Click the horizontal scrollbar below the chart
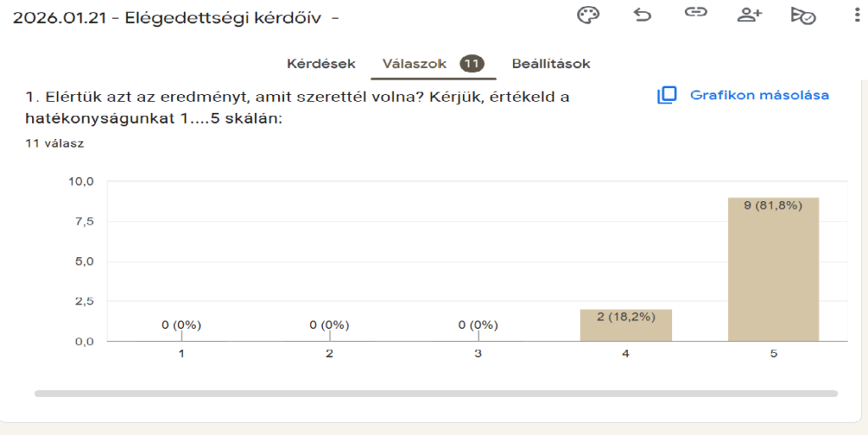The height and width of the screenshot is (435, 868). 436,393
